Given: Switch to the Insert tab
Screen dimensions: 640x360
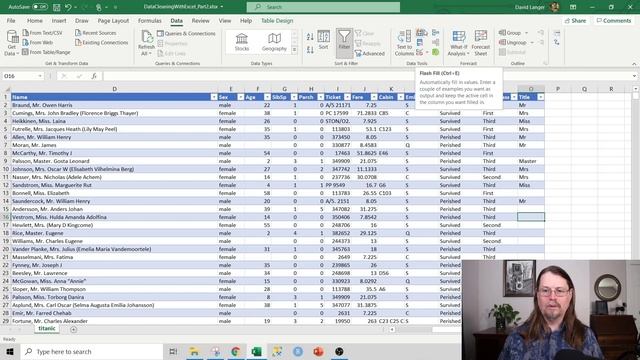Looking at the screenshot, I should [x=59, y=20].
